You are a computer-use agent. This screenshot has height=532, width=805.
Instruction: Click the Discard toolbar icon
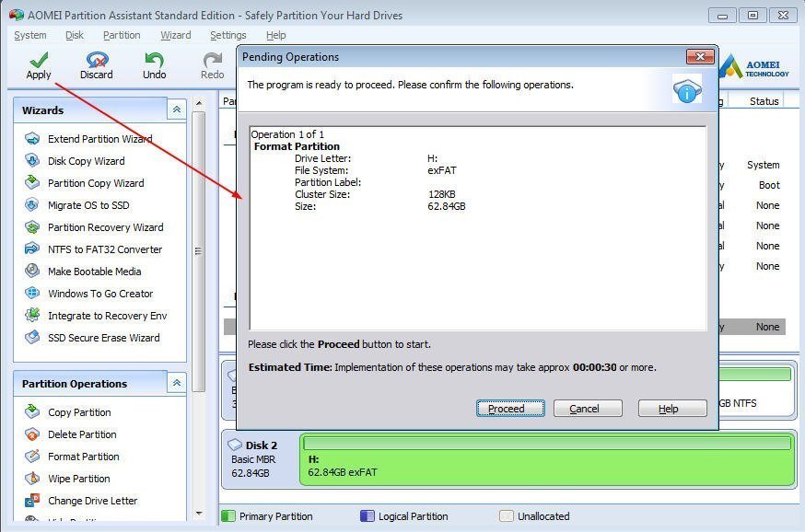point(97,60)
